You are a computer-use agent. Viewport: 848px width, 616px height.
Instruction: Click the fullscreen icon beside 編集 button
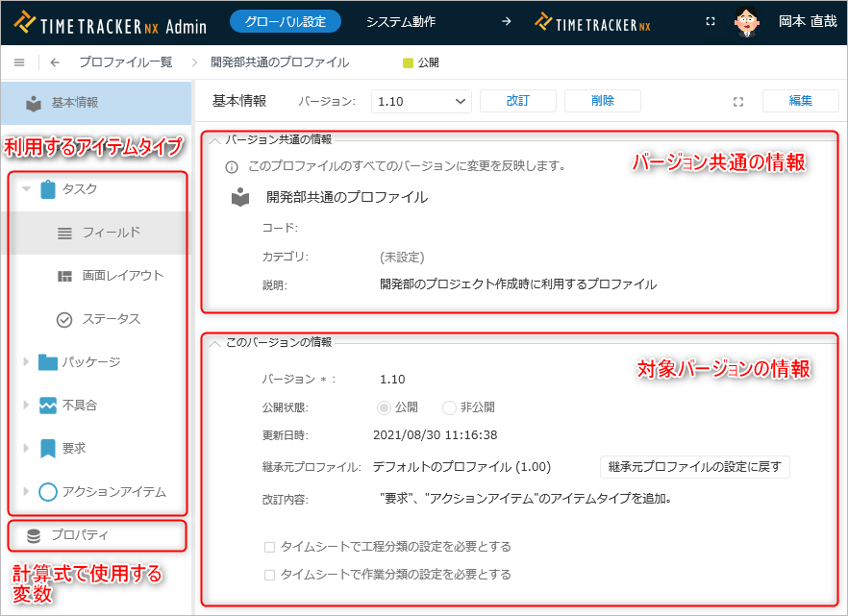click(738, 101)
